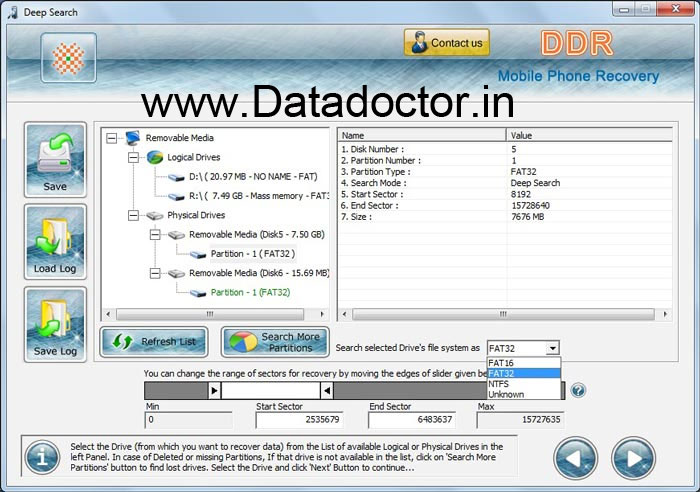Click the End Sector input field
Screen dimensions: 700x492
pos(412,420)
